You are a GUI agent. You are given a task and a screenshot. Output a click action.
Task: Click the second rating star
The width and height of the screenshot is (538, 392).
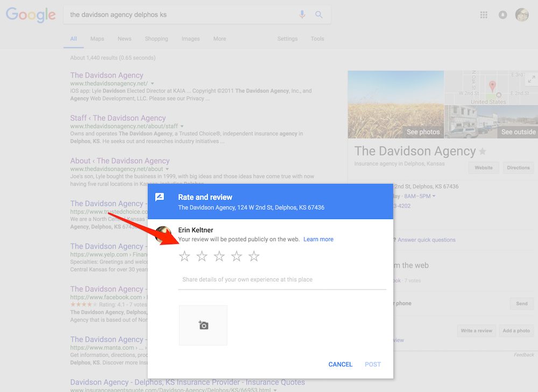click(202, 256)
